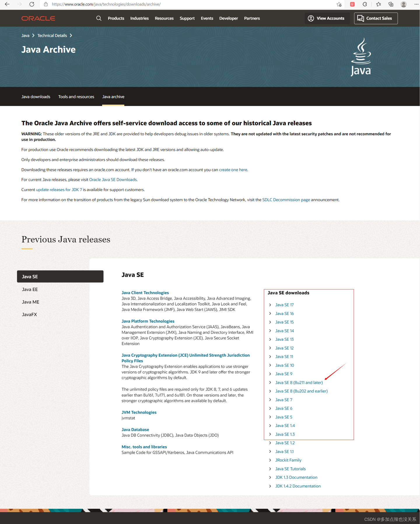Click the chevron after Technical Details breadcrumb
This screenshot has height=524, width=420.
click(71, 35)
